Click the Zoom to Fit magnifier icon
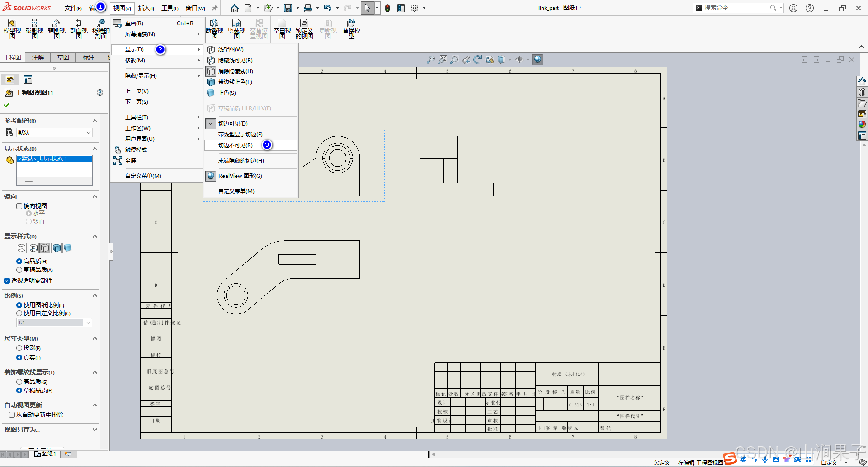This screenshot has height=467, width=868. pyautogui.click(x=443, y=59)
